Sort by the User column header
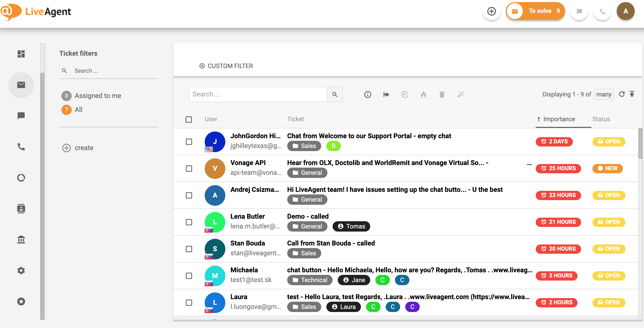644x328 pixels. [x=211, y=119]
